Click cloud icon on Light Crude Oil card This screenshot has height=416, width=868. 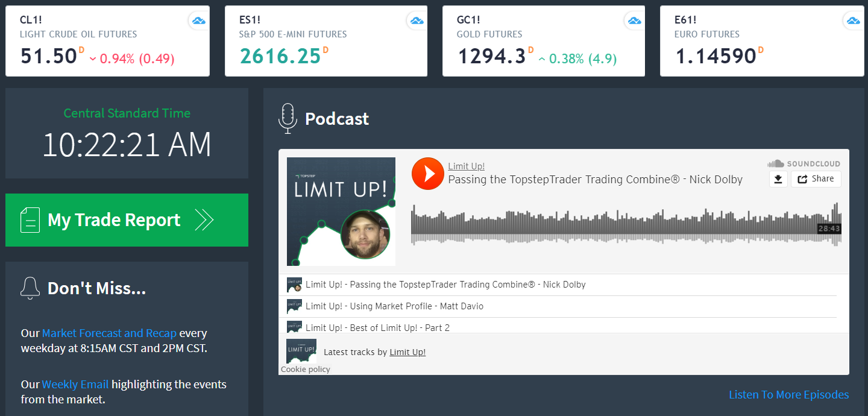(x=198, y=21)
